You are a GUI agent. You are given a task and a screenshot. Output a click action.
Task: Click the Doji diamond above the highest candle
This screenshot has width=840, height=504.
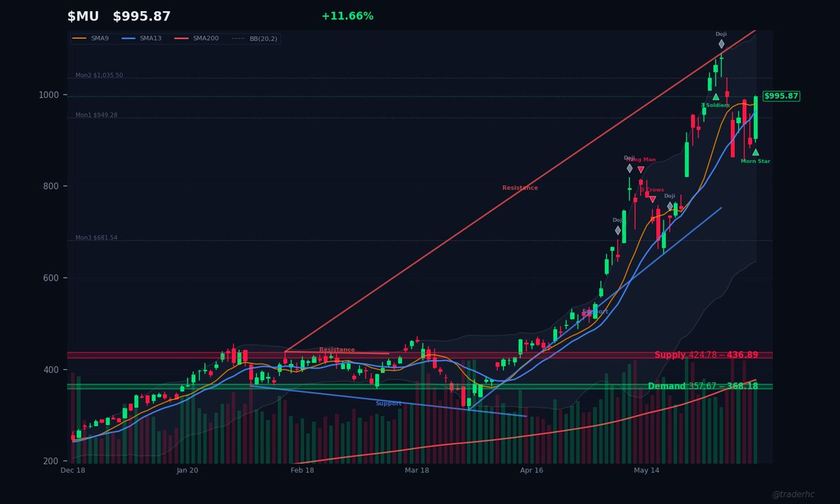click(x=721, y=44)
